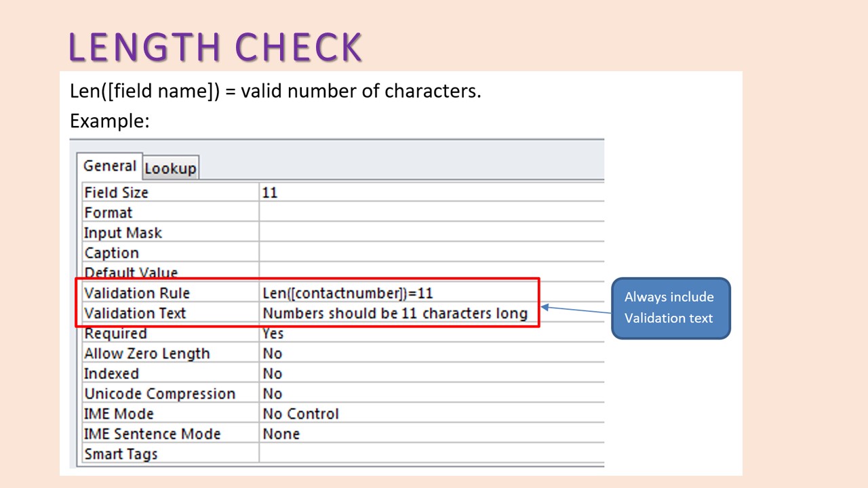The image size is (868, 488).
Task: Click the Len([field name]) syntax line
Action: click(x=275, y=91)
